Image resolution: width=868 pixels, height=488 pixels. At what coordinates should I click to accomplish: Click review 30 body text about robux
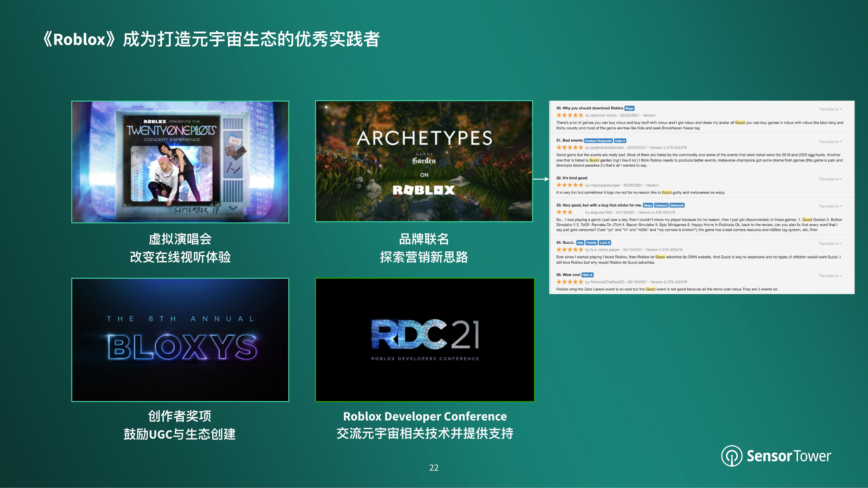700,125
